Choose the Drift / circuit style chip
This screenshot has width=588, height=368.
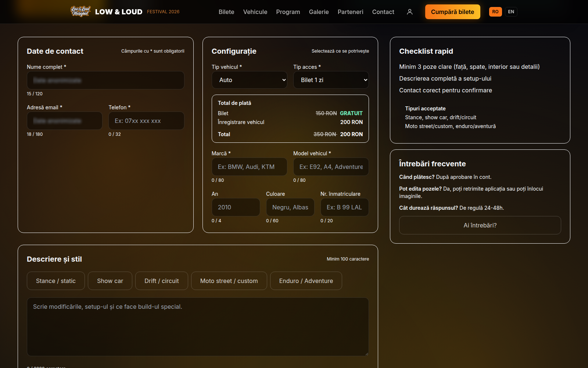(162, 281)
